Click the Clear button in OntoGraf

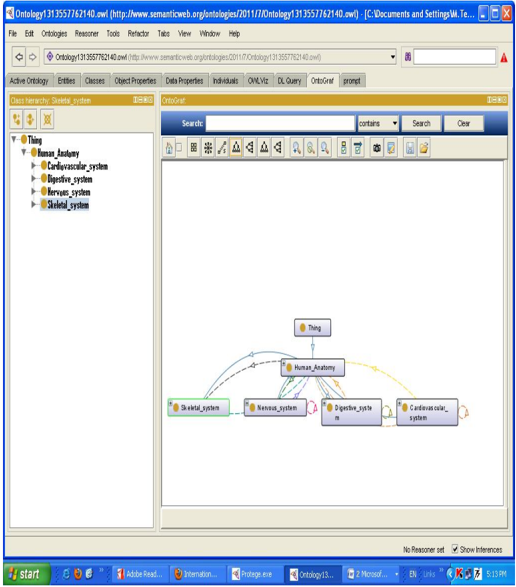tap(464, 123)
